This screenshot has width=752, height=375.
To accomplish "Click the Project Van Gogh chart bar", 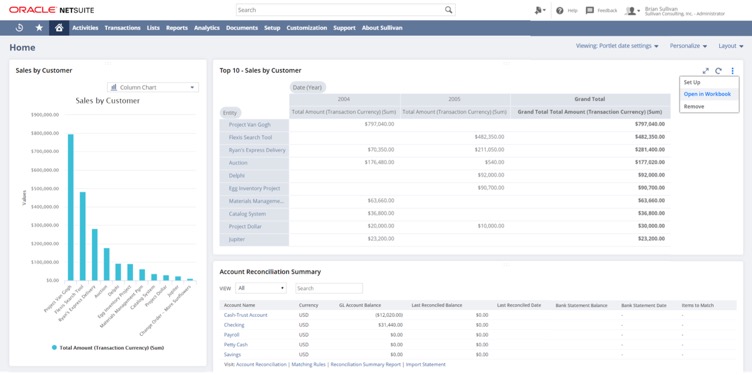I will pos(70,207).
